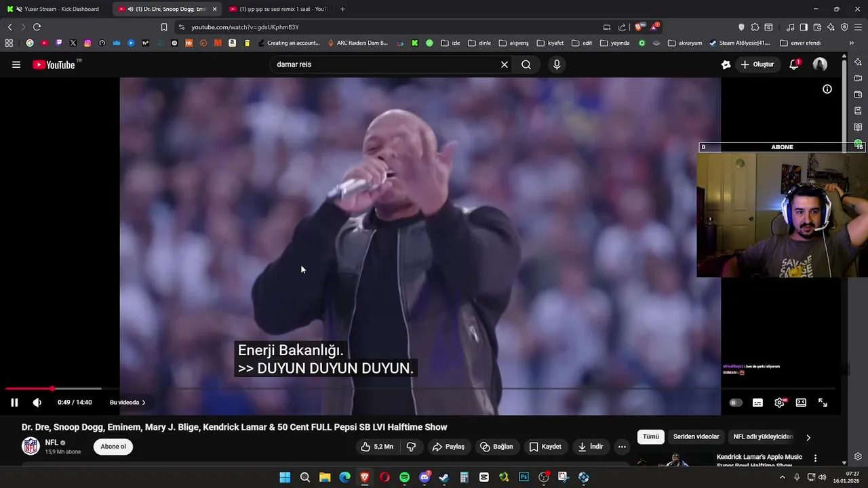Open the 'izle' bookmarks folder
This screenshot has width=868, height=488.
(x=451, y=43)
